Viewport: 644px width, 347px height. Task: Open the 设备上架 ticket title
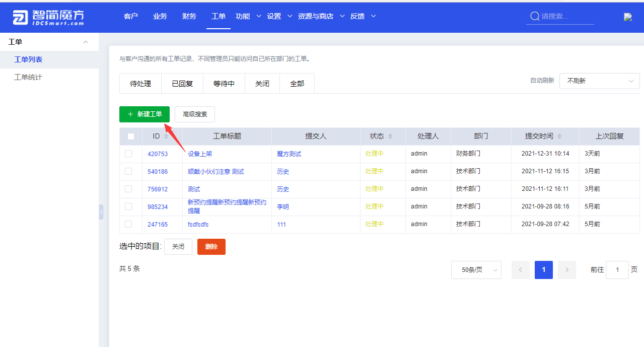point(200,154)
